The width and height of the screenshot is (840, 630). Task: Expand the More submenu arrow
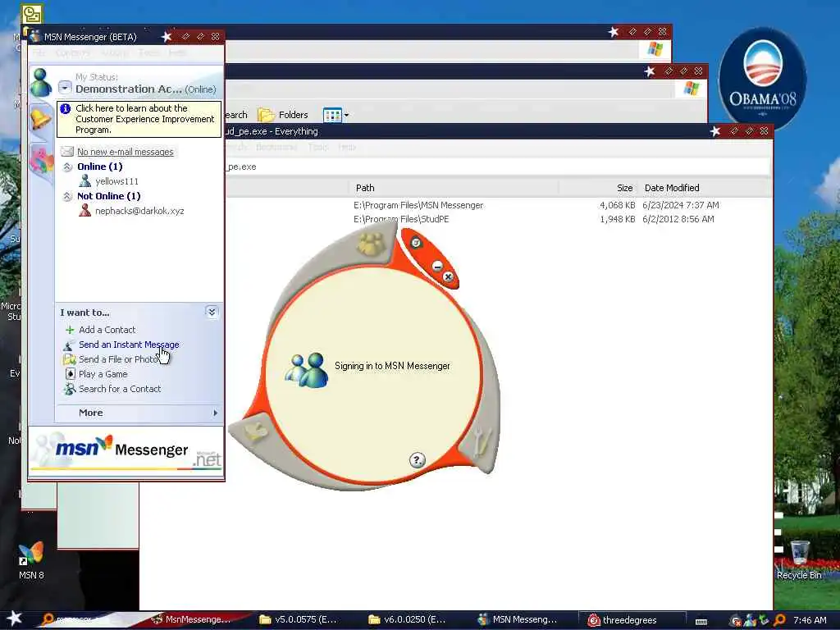[216, 413]
